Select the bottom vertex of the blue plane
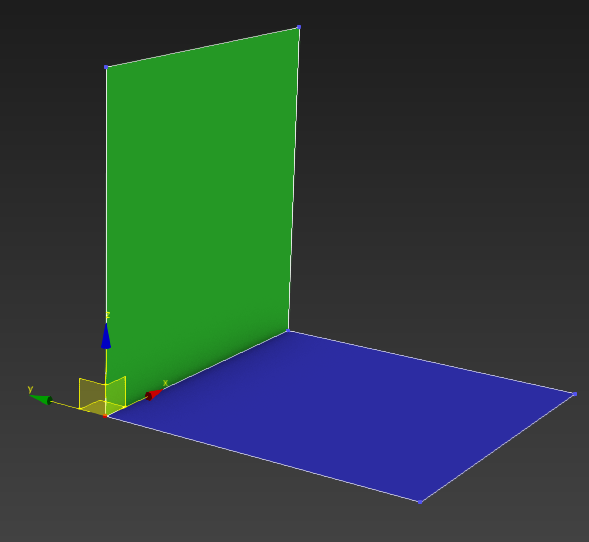This screenshot has height=542, width=589. 420,502
